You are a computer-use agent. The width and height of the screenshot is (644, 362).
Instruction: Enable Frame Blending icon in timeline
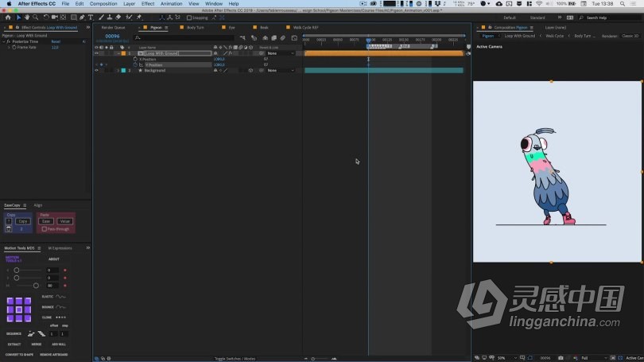click(x=274, y=38)
